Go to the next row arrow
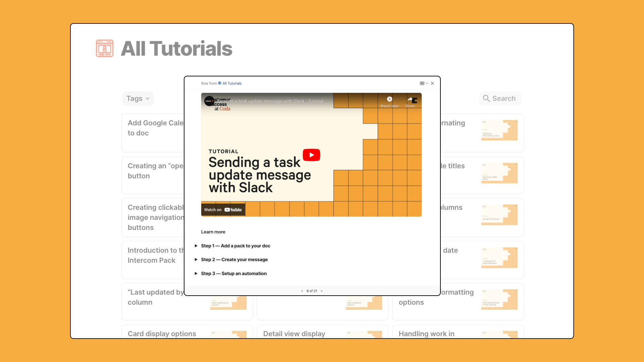The width and height of the screenshot is (644, 362). click(x=322, y=291)
